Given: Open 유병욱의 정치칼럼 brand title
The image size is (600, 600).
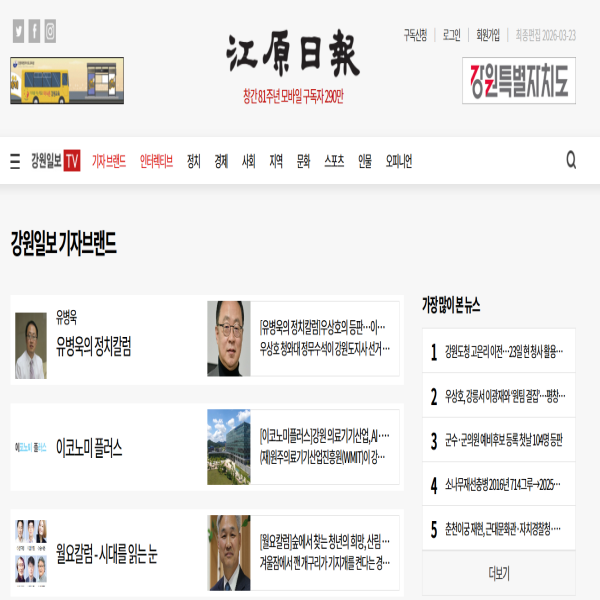Looking at the screenshot, I should click(94, 346).
